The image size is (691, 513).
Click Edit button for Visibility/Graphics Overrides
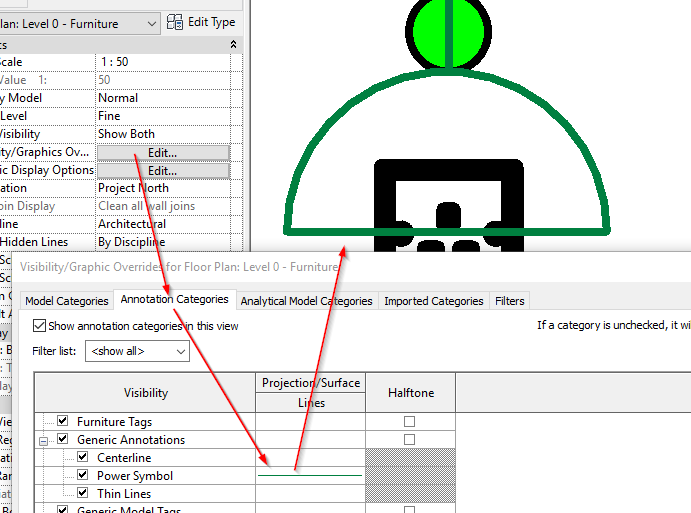pyautogui.click(x=163, y=152)
